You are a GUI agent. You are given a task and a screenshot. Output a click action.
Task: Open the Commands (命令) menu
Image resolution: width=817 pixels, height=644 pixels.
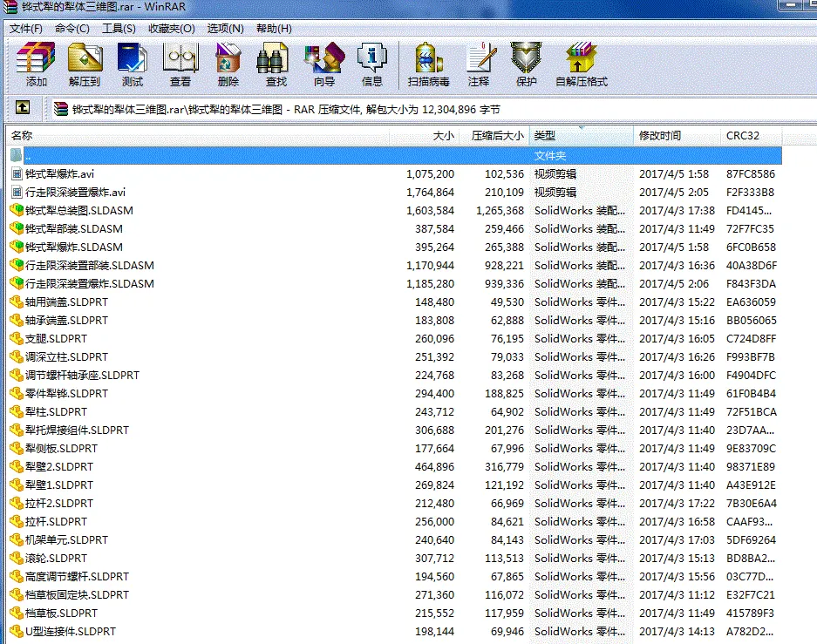(x=72, y=29)
